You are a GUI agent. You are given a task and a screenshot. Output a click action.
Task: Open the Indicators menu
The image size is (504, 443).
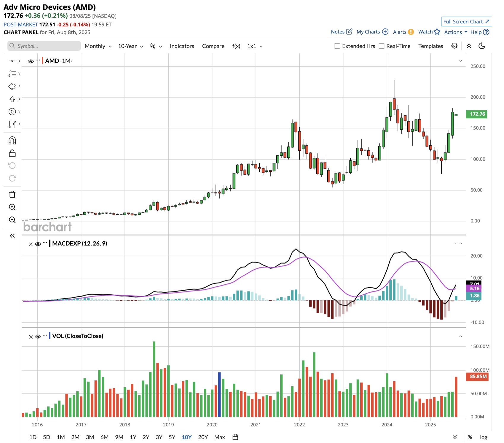[182, 46]
